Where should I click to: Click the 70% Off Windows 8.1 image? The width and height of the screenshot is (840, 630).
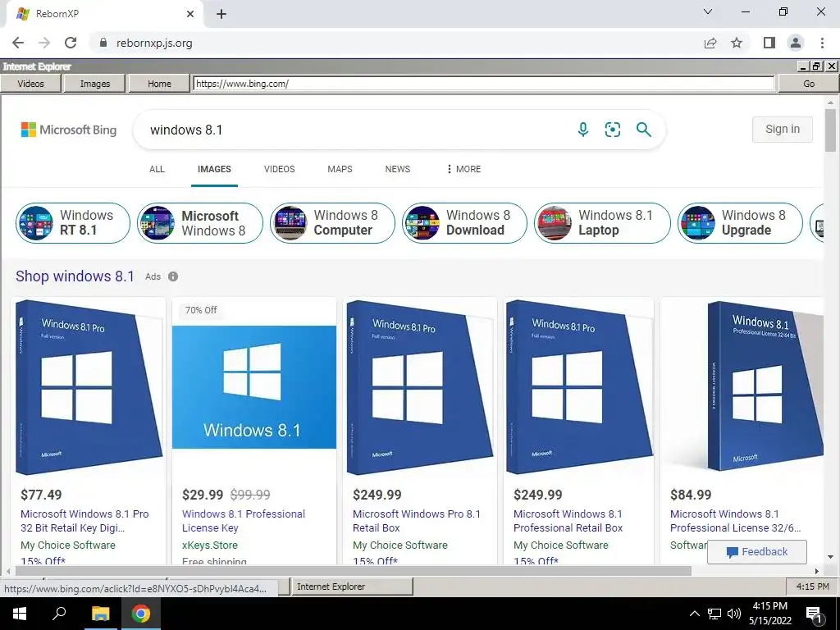click(254, 387)
